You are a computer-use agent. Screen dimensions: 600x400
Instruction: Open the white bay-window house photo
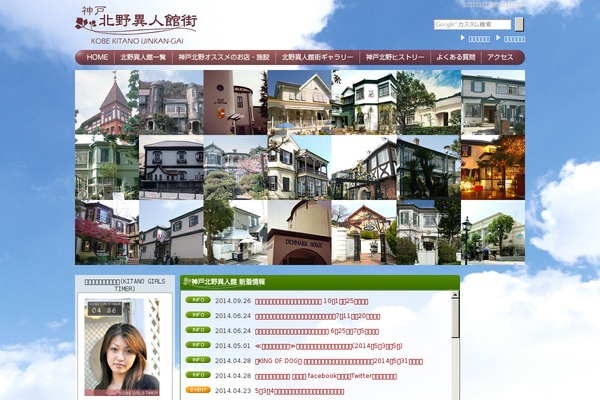click(x=429, y=232)
